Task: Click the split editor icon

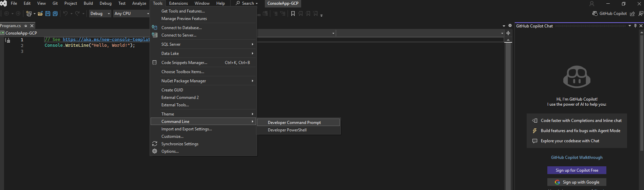Action: coord(508,33)
